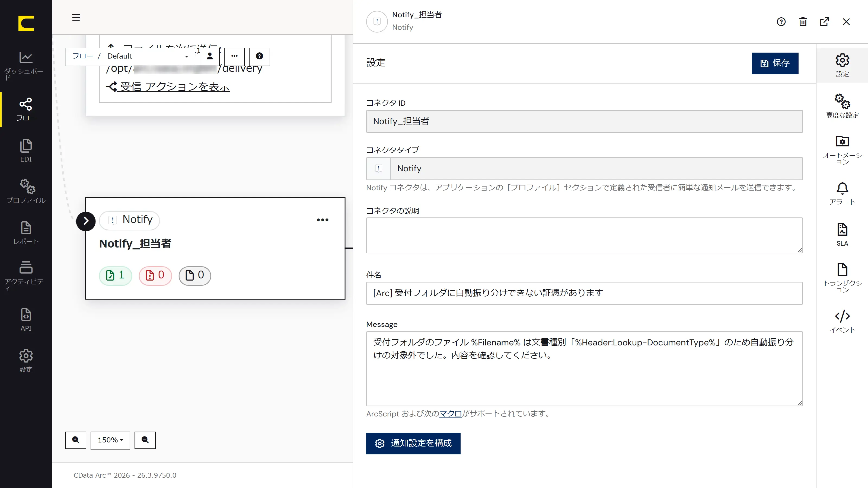
Task: Delete connector with the trash icon
Action: coord(803,22)
